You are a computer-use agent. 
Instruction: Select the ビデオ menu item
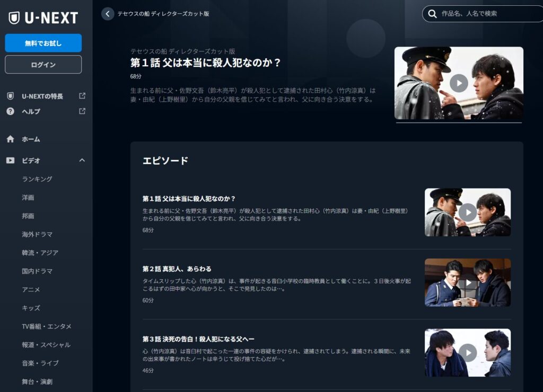coord(31,161)
